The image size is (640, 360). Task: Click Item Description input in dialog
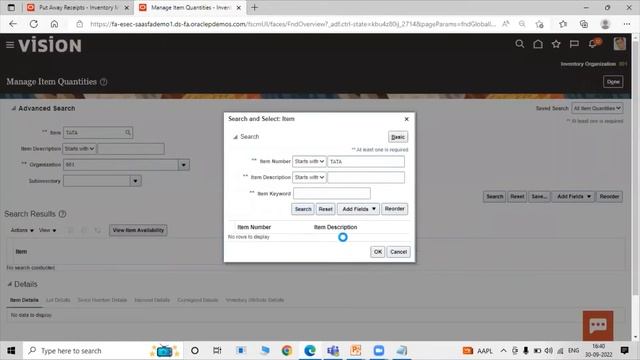click(x=366, y=178)
